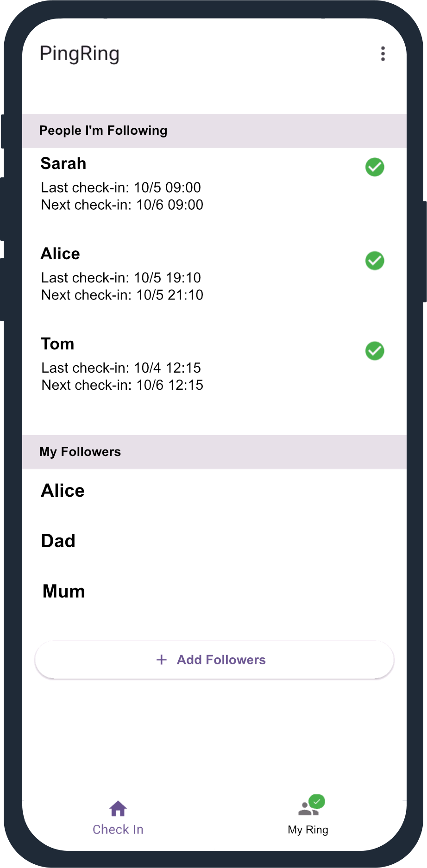
Task: Tap the Check In home icon
Action: (x=118, y=809)
